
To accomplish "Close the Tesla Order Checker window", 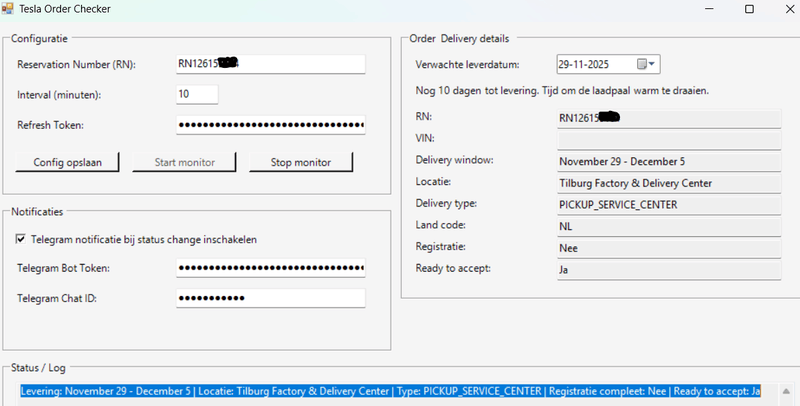I will coord(789,9).
